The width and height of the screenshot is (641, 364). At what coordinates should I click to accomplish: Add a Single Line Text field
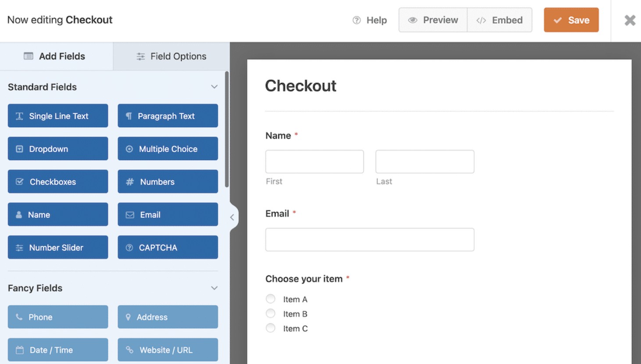click(57, 116)
